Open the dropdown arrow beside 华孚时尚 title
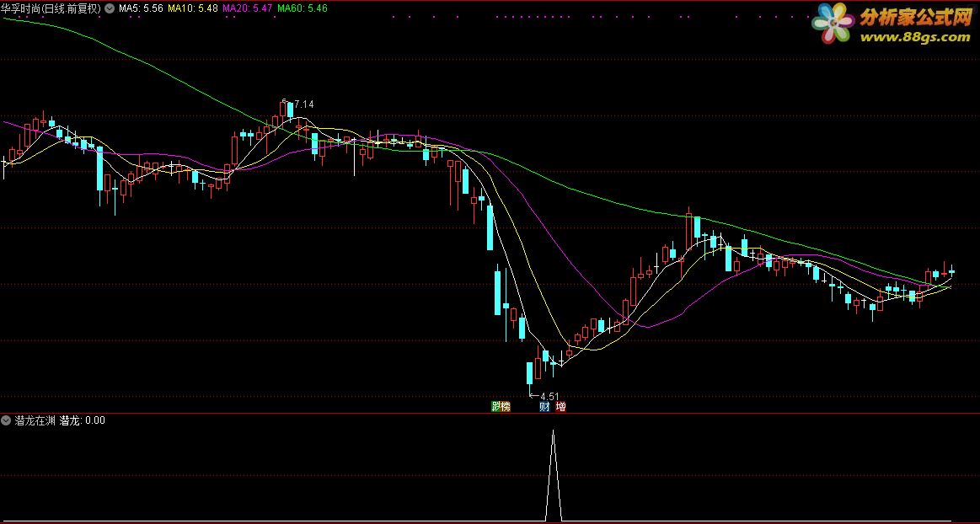This screenshot has width=980, height=524. (110, 8)
